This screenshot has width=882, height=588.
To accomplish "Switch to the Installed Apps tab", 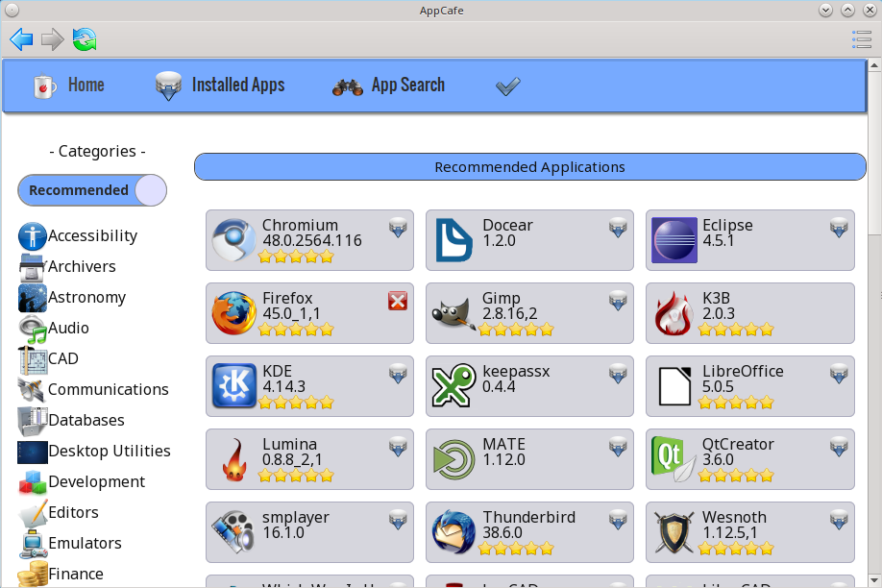I will click(x=220, y=86).
